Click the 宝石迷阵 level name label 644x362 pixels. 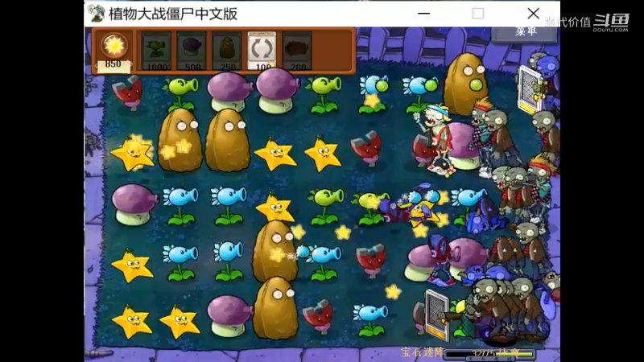[x=423, y=352]
